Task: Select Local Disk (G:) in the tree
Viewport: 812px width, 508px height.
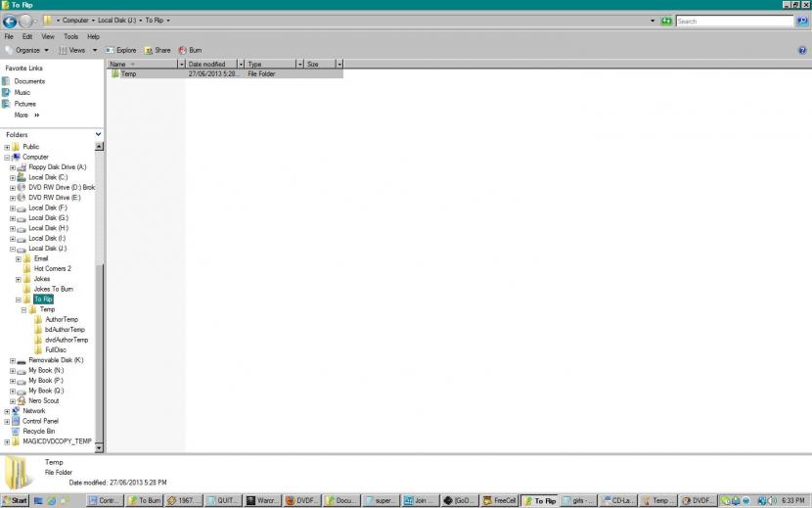Action: [48, 217]
